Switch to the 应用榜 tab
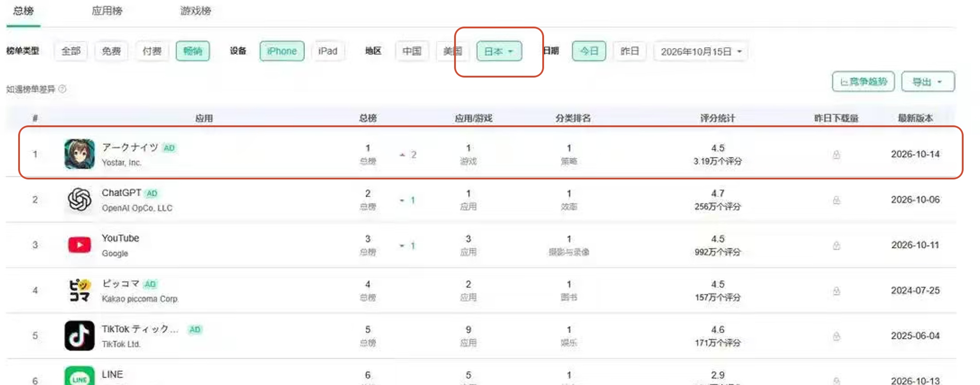980x385 pixels. click(107, 11)
